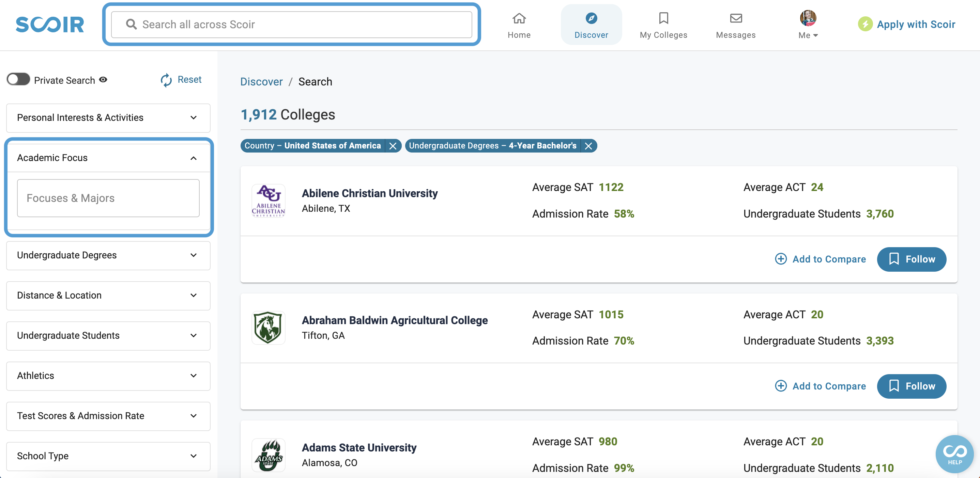Click Adams State Admission Rate 99%
Image resolution: width=980 pixels, height=478 pixels.
point(583,468)
